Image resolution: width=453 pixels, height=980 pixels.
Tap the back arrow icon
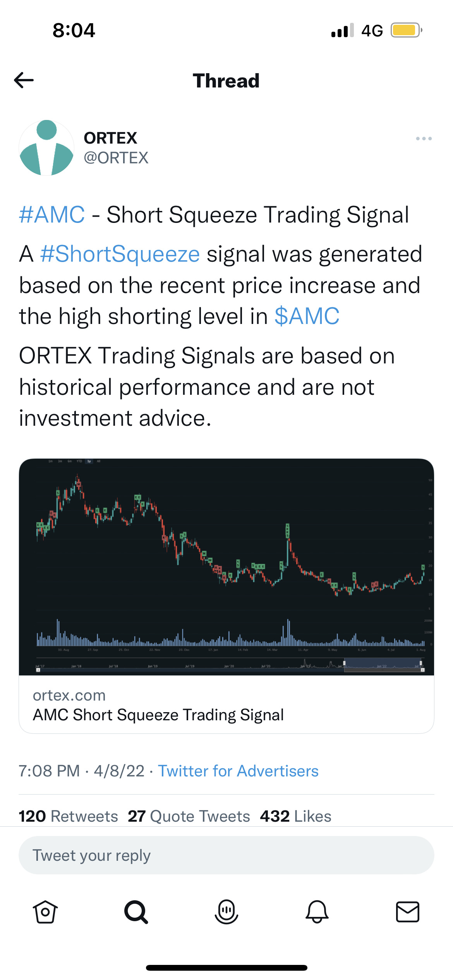click(24, 81)
